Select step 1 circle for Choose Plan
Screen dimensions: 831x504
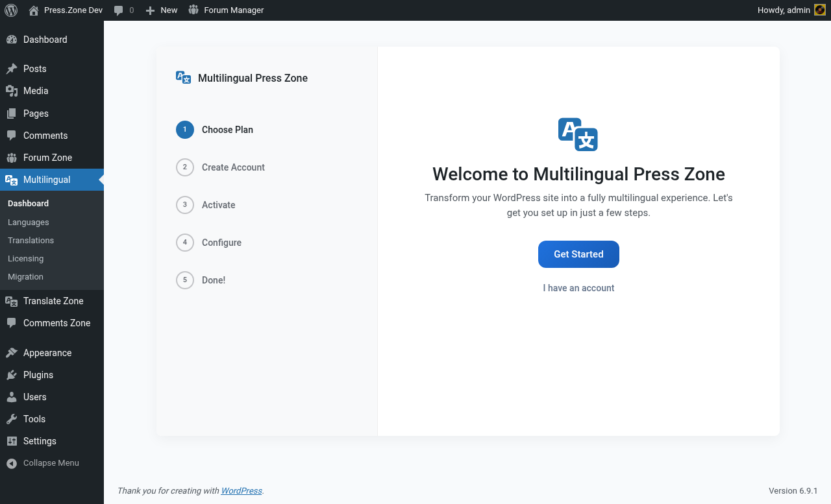pos(185,130)
